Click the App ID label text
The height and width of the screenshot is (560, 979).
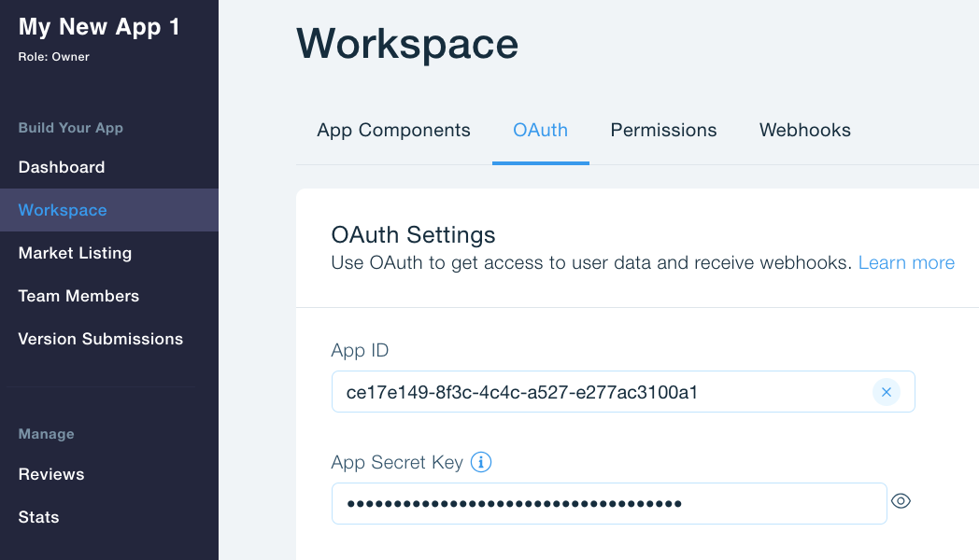tap(360, 351)
